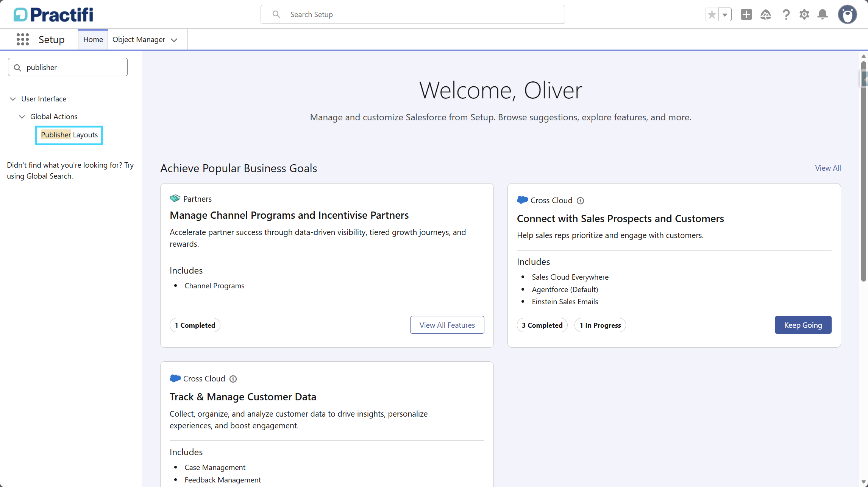This screenshot has width=868, height=487.
Task: Click the Track & Manage Customer Data heading
Action: (x=243, y=397)
